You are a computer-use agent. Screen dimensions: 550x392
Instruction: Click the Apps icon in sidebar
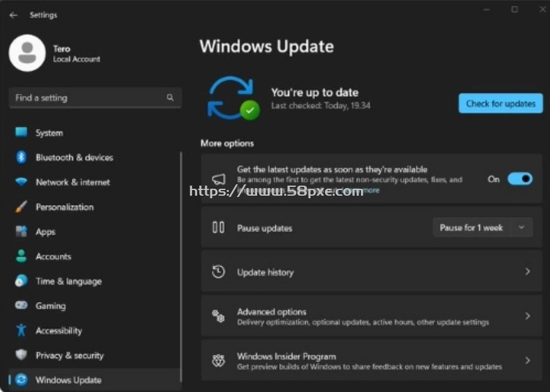tap(21, 231)
